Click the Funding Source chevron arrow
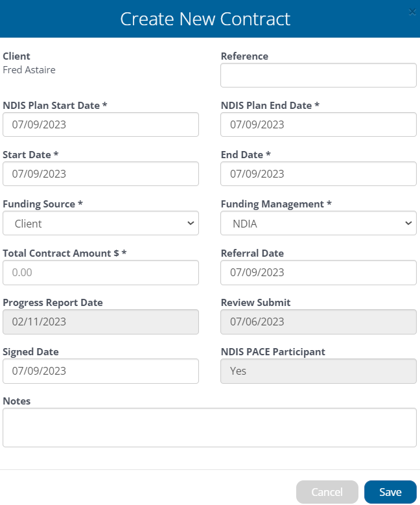 pyautogui.click(x=191, y=223)
